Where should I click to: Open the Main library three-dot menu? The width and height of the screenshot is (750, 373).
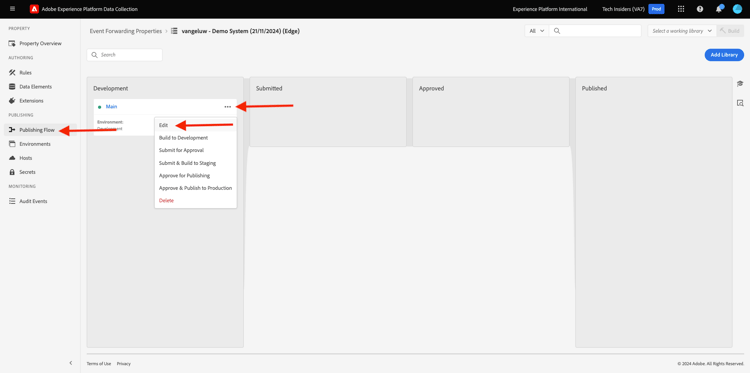(x=228, y=107)
